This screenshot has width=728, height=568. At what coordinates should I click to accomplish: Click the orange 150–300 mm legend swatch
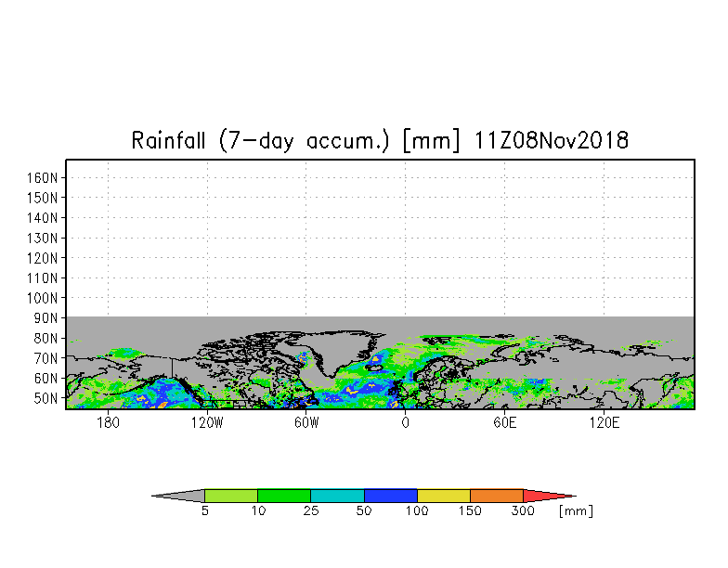[496, 496]
